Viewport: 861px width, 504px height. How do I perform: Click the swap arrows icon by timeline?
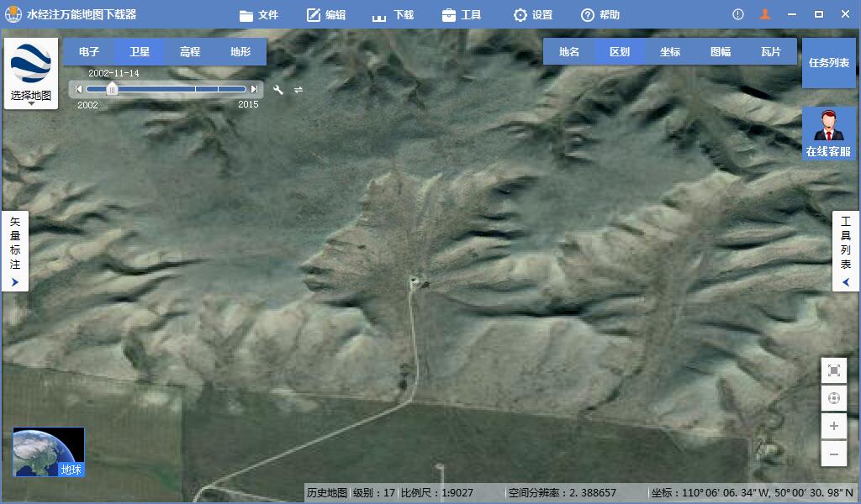[298, 89]
